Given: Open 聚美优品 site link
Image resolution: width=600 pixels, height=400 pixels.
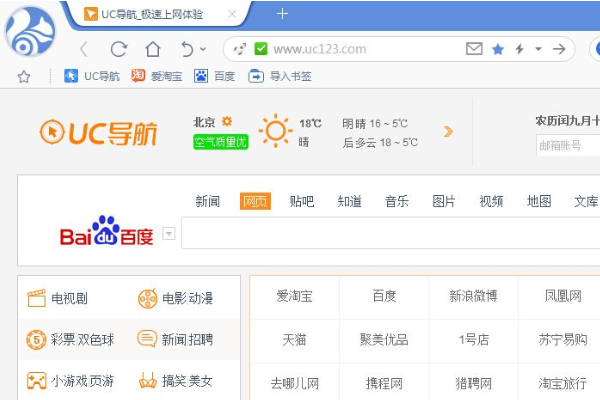Looking at the screenshot, I should click(x=384, y=340).
